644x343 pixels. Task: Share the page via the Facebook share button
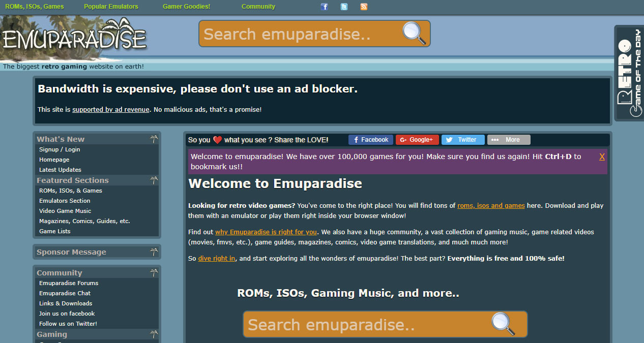pos(370,139)
